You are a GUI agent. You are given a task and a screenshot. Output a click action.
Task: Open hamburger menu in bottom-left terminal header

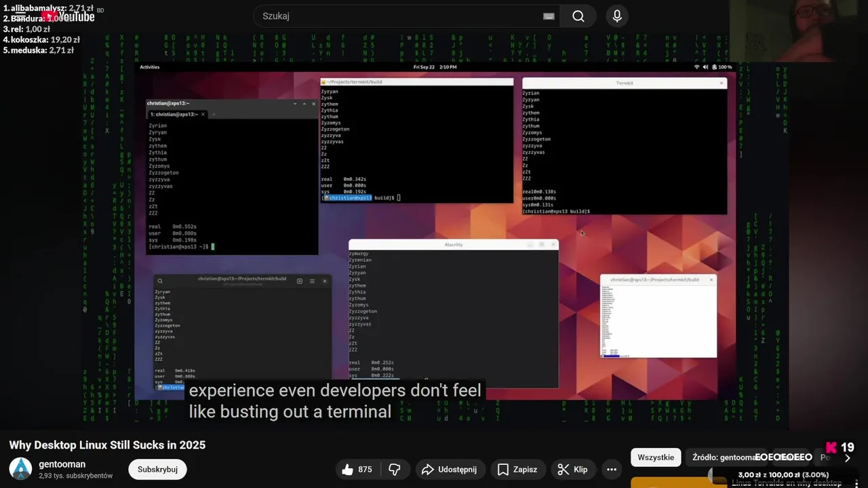click(x=312, y=281)
